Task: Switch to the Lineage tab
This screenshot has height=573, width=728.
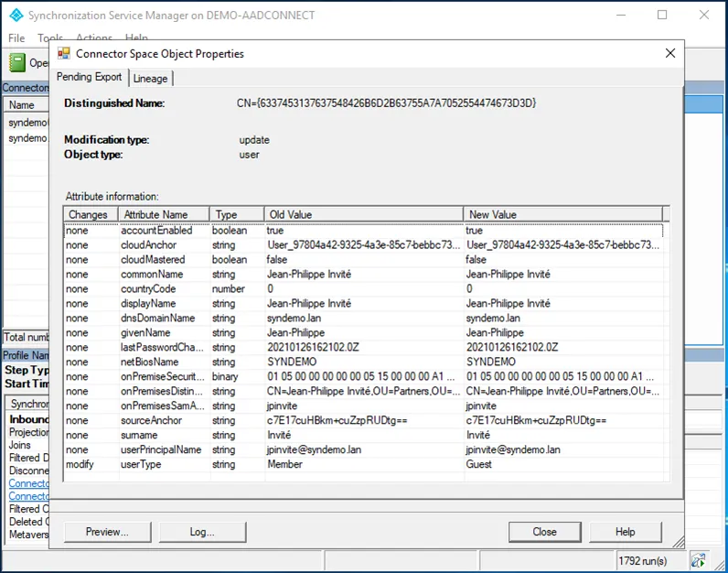Action: (x=151, y=79)
